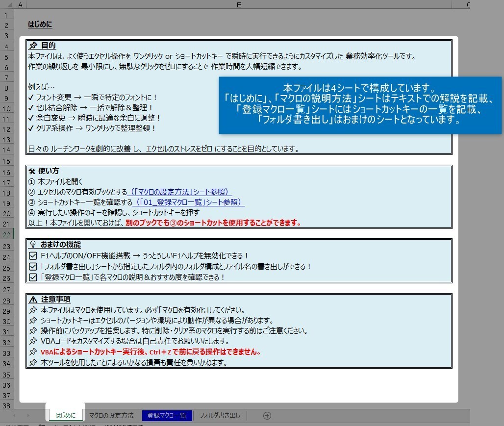504x426 pixels.
Task: Follow the 「マクロの設定方法」シート参照 link
Action: pyautogui.click(x=180, y=192)
